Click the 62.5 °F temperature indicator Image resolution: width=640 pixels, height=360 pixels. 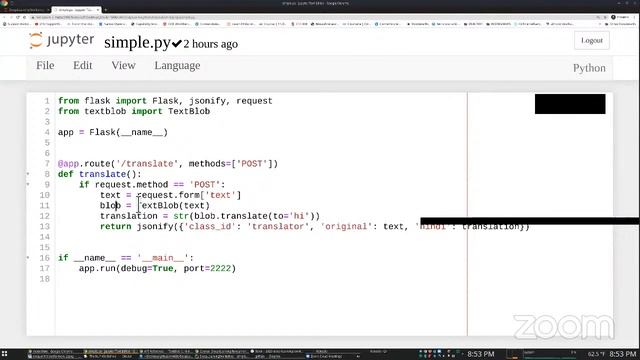click(x=596, y=354)
